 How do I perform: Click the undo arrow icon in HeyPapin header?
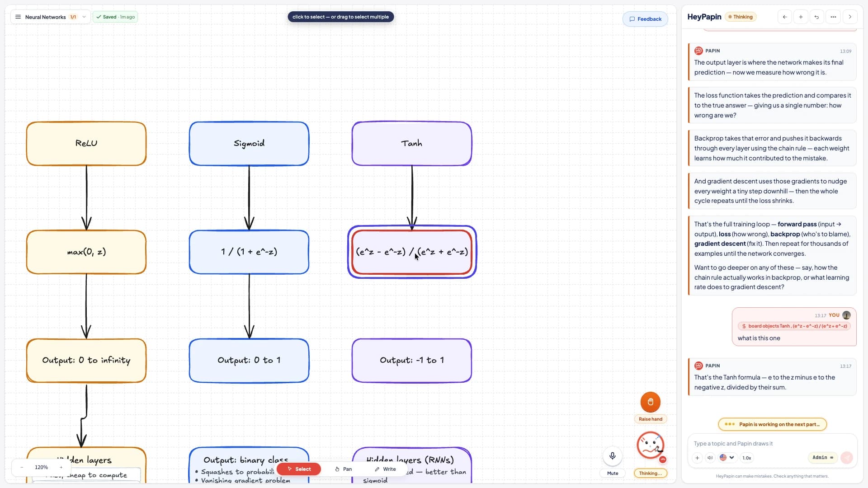pyautogui.click(x=816, y=17)
